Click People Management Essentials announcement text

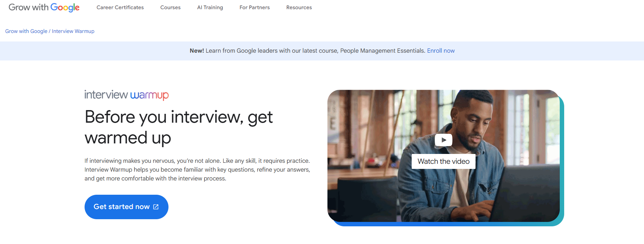click(382, 51)
